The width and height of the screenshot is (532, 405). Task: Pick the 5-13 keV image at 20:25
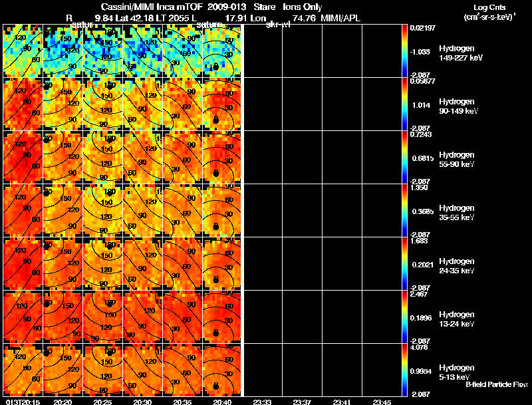click(102, 370)
